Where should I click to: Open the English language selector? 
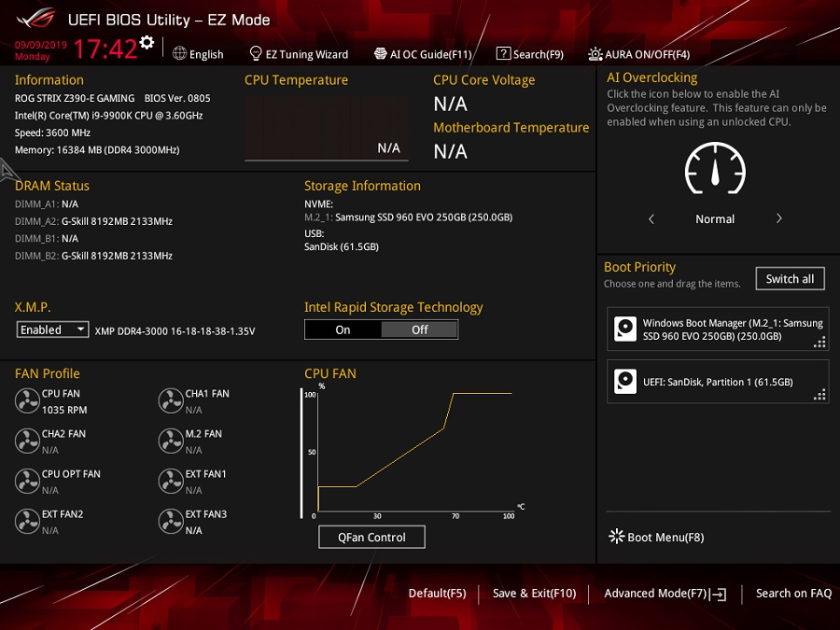pos(198,54)
